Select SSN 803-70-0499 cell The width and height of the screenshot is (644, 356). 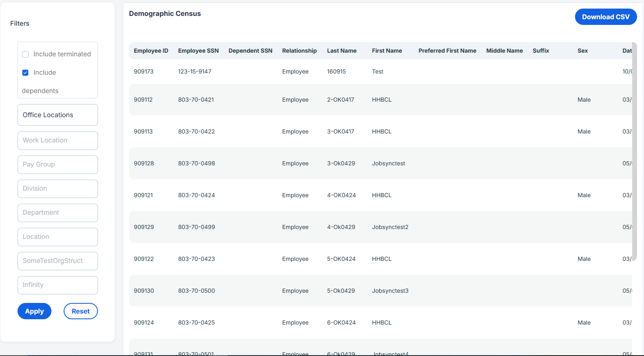(x=196, y=227)
